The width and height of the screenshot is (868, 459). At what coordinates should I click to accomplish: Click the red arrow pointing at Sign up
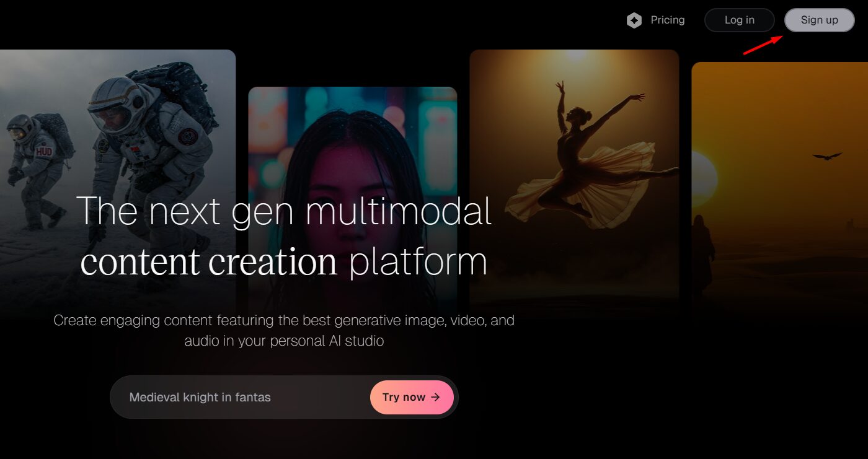pos(763,46)
